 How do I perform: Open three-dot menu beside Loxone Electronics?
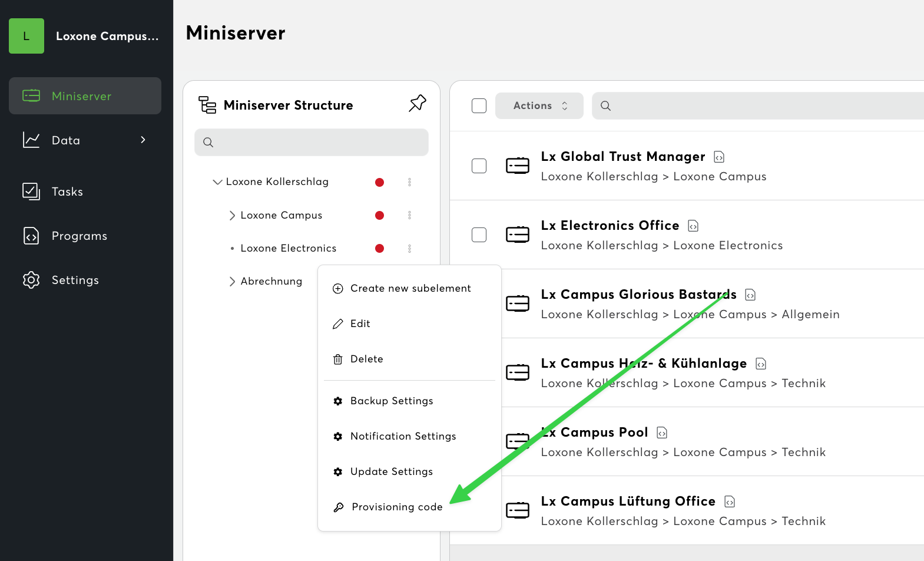click(409, 248)
